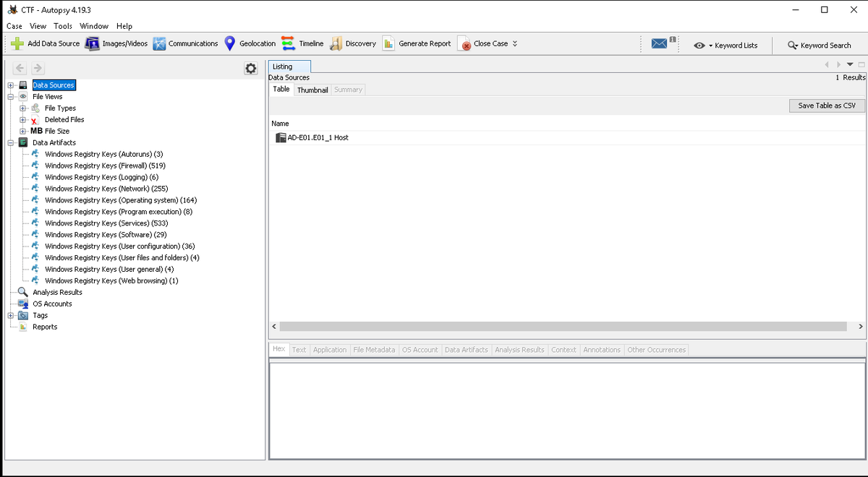Open the View menu
The height and width of the screenshot is (477, 868).
38,26
